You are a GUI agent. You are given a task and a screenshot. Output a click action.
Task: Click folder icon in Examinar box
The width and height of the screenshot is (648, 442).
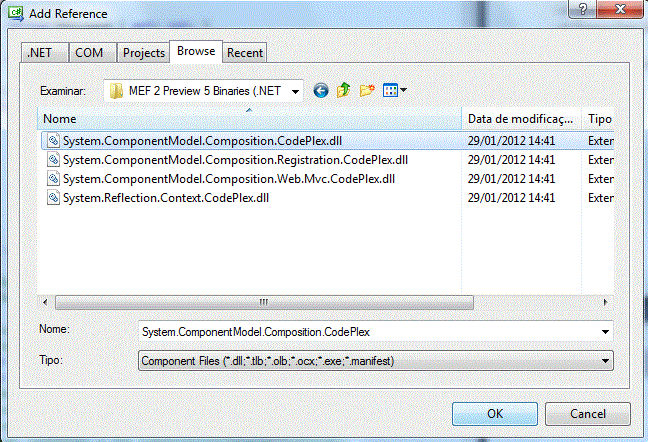[117, 91]
